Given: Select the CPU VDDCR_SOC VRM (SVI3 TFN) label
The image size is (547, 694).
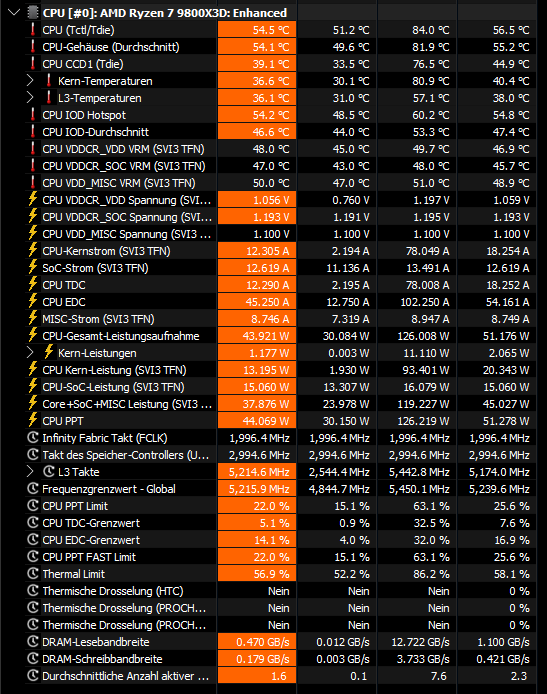Looking at the screenshot, I should pos(124,166).
